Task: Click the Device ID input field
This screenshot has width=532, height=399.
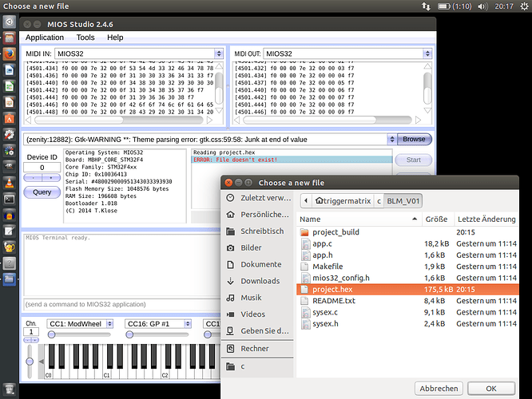Action: [42, 168]
